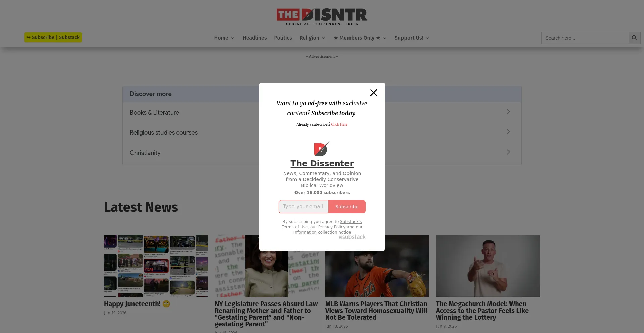This screenshot has height=333, width=644.
Task: Open 'Happy Juneteenth!' headline
Action: [x=137, y=304]
